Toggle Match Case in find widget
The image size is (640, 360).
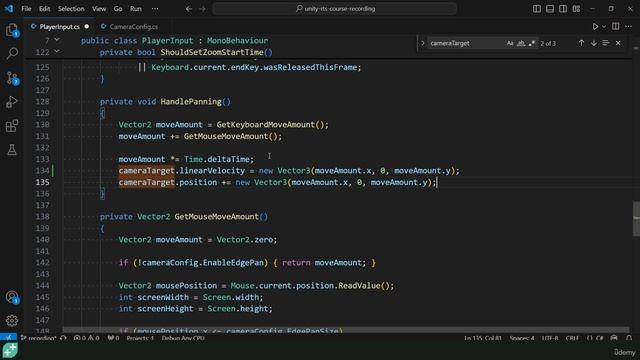[510, 43]
